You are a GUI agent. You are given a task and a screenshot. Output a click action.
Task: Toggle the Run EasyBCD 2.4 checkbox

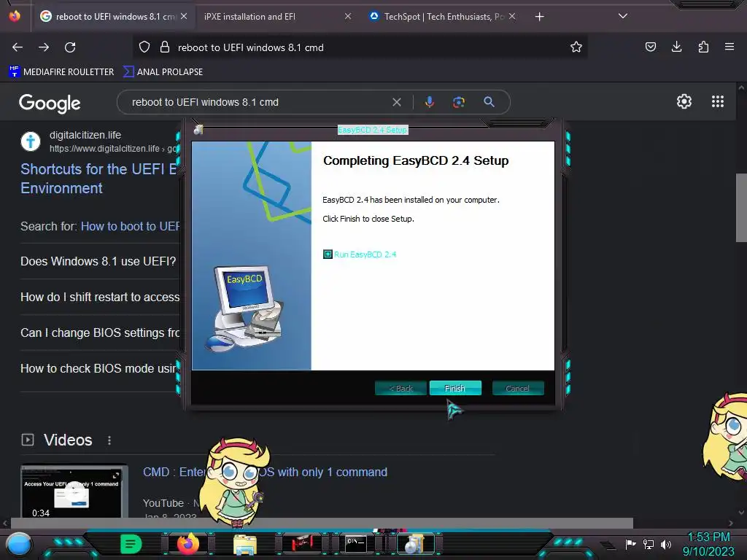328,254
